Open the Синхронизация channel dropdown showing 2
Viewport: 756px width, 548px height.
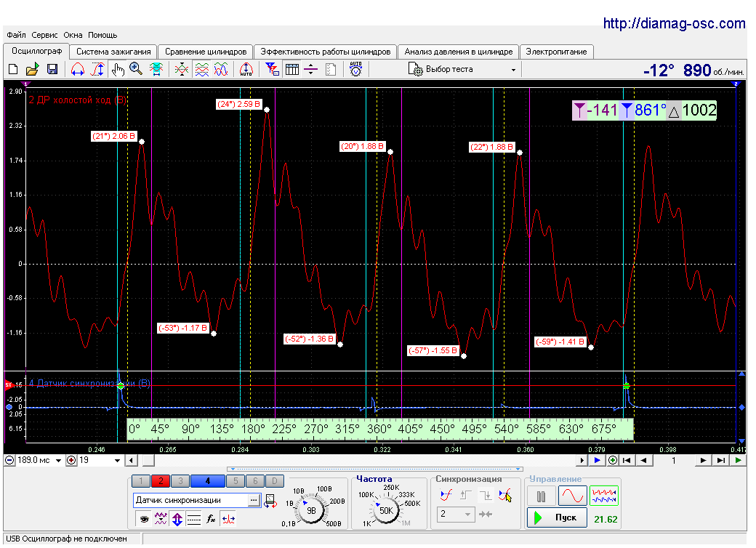(x=456, y=515)
